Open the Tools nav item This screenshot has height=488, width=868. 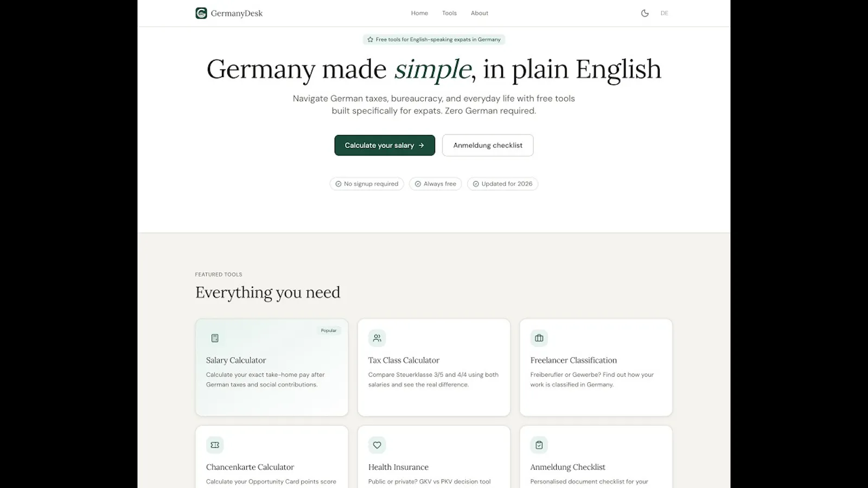(x=449, y=13)
